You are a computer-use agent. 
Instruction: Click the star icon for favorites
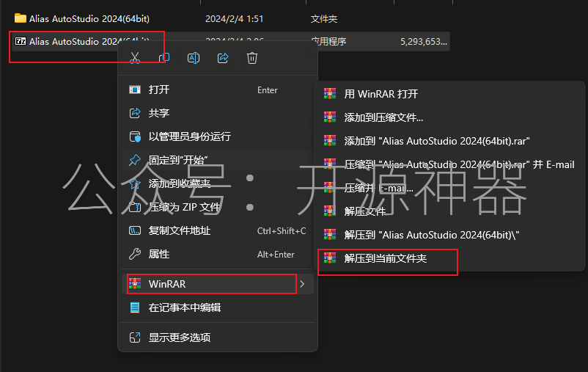pyautogui.click(x=135, y=183)
